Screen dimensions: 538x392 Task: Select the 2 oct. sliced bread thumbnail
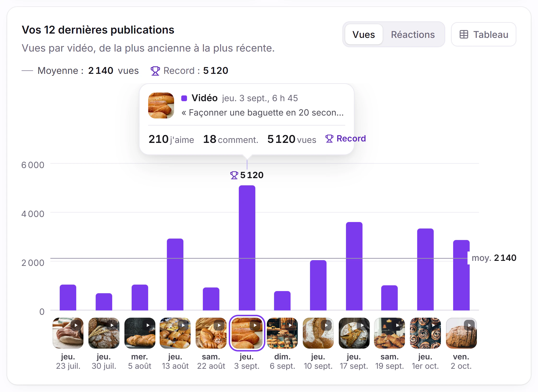tap(461, 333)
